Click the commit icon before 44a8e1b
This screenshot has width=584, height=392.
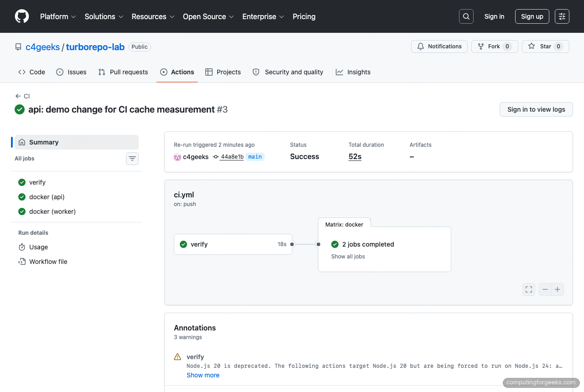pyautogui.click(x=216, y=157)
